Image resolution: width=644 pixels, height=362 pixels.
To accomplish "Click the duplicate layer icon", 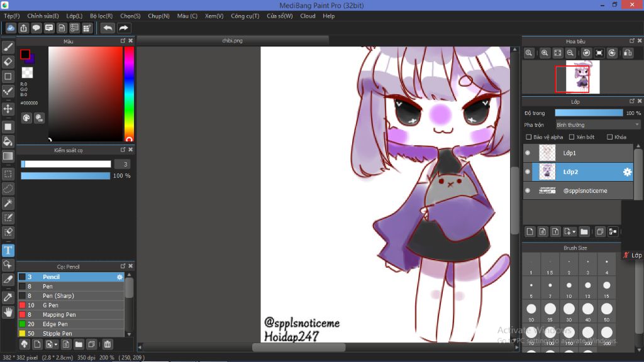I will coord(599,232).
